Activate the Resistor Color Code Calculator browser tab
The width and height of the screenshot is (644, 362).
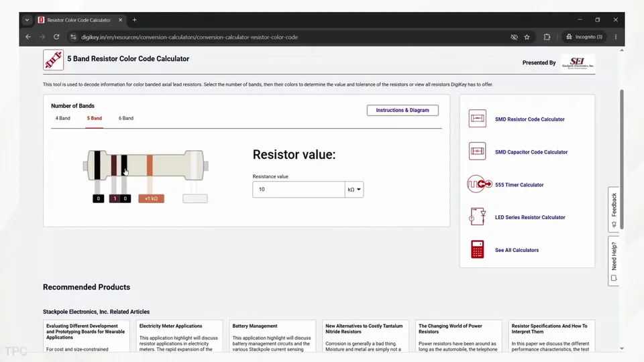pyautogui.click(x=79, y=19)
